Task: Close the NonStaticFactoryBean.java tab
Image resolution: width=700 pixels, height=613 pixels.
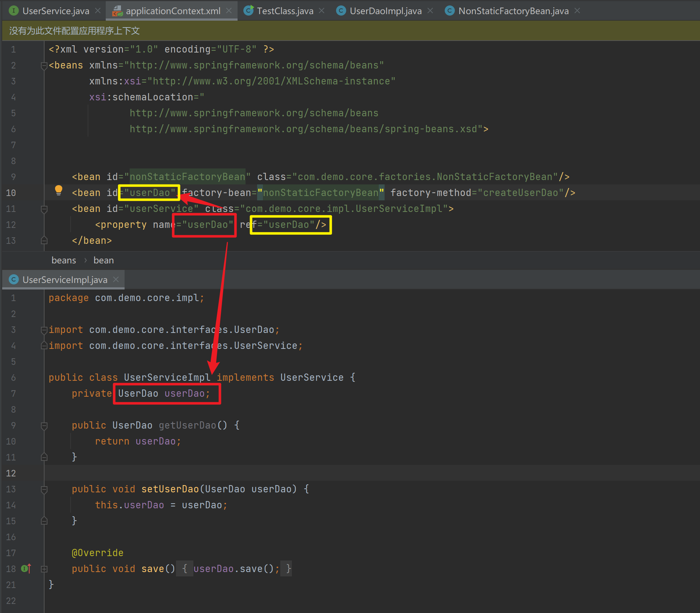Action: [x=577, y=11]
